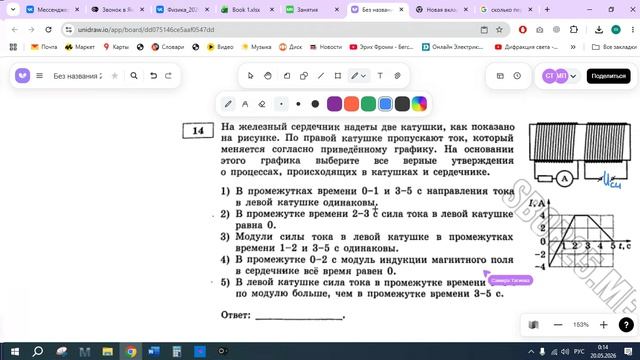The height and width of the screenshot is (360, 640).
Task: Open the browser extensions puzzle icon
Action: [573, 29]
